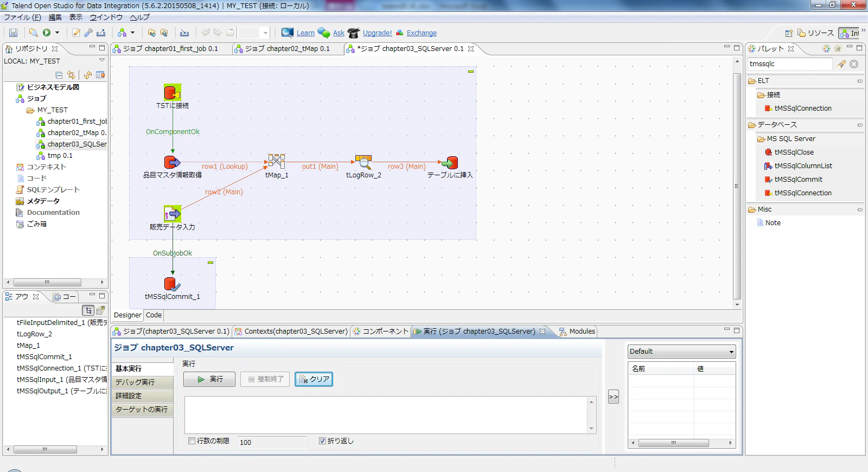
Task: Select the TSTに接続 connection component
Action: [x=173, y=92]
